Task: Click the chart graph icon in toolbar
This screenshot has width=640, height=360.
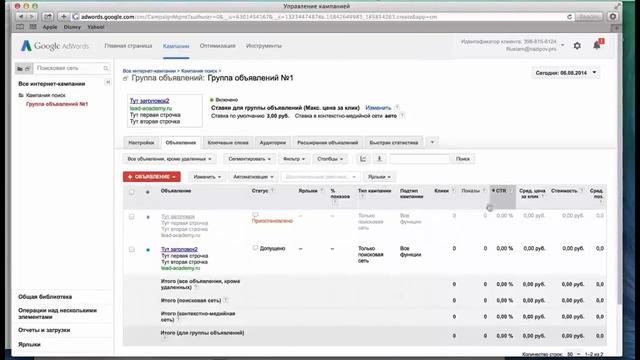Action: [363, 159]
